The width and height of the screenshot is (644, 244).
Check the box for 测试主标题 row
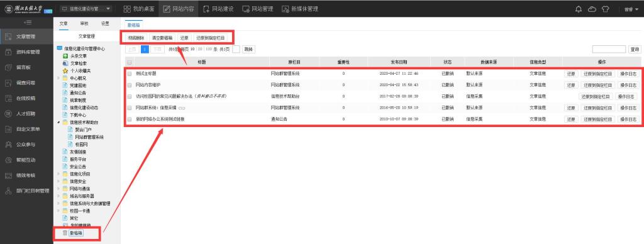click(130, 74)
